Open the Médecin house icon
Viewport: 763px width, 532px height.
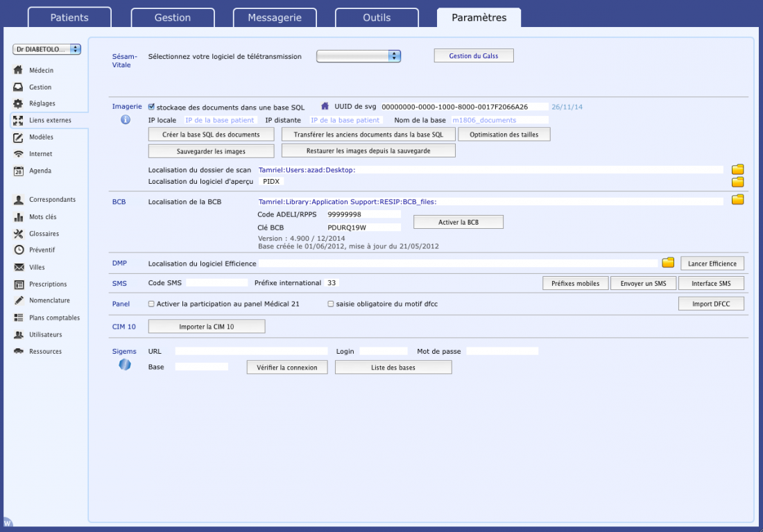pos(18,70)
